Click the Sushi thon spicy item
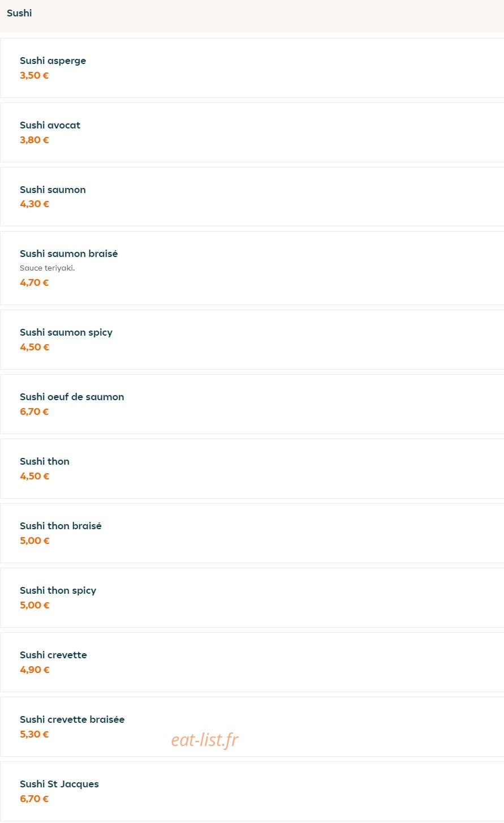This screenshot has height=823, width=504. 252,598
